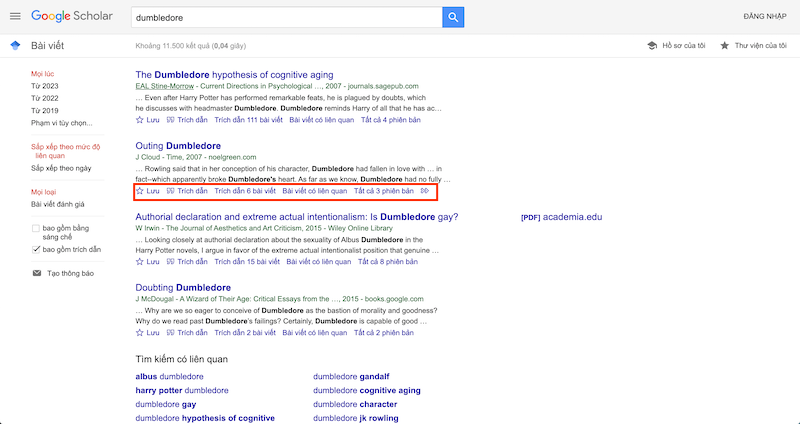Viewport: 800px width, 424px height.
Task: Click star Lưu icon under Outing Dumbledore
Action: 140,191
